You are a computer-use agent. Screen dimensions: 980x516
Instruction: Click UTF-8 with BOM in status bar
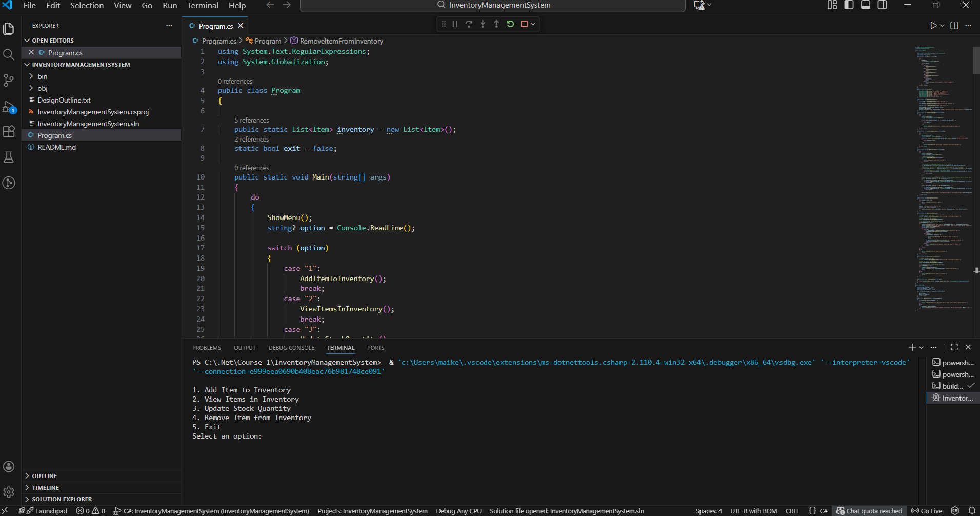coord(753,510)
